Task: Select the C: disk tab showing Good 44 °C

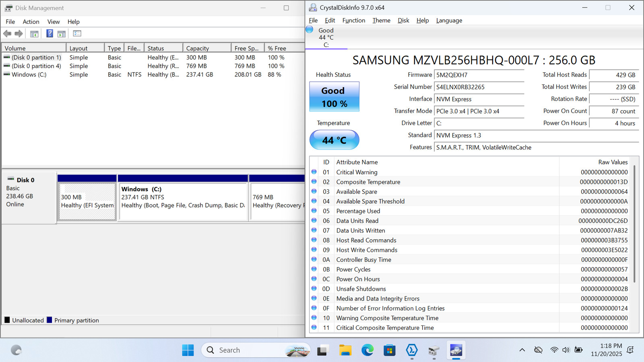Action: [326, 37]
